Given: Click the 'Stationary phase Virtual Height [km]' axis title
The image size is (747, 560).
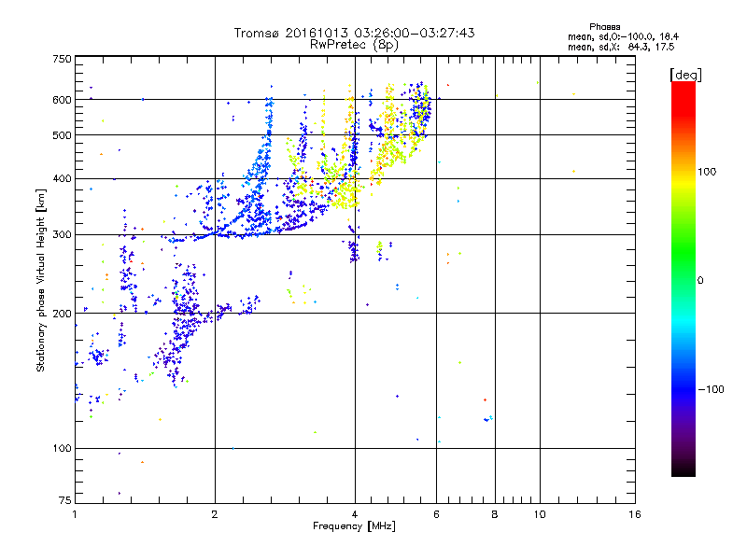Looking at the screenshot, I should 41,280.
